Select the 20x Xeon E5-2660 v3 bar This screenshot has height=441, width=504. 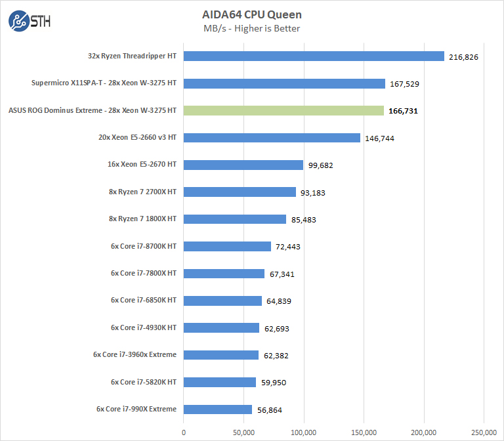(272, 138)
